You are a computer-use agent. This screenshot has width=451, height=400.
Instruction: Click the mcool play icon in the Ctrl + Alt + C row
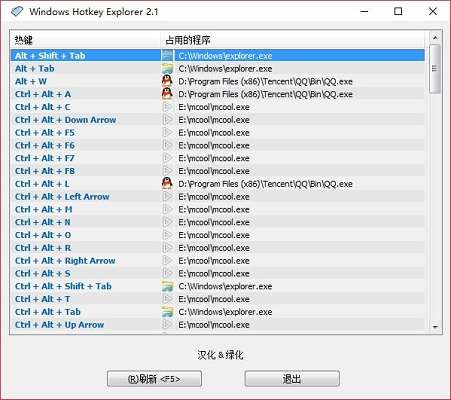click(x=167, y=107)
